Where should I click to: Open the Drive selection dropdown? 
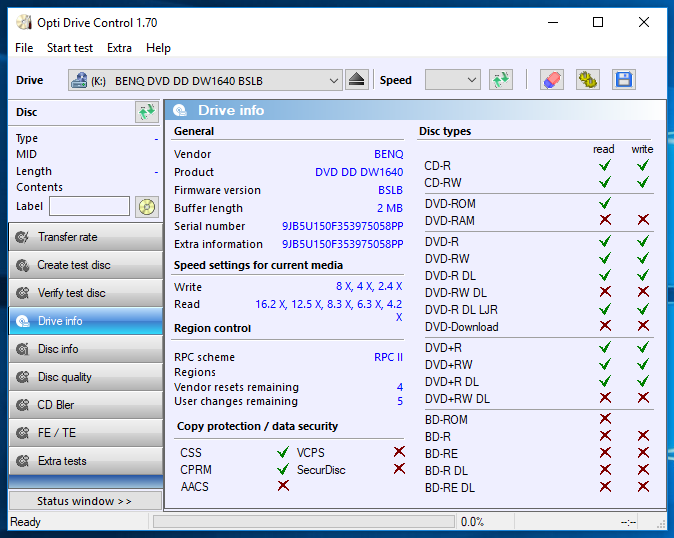click(205, 80)
